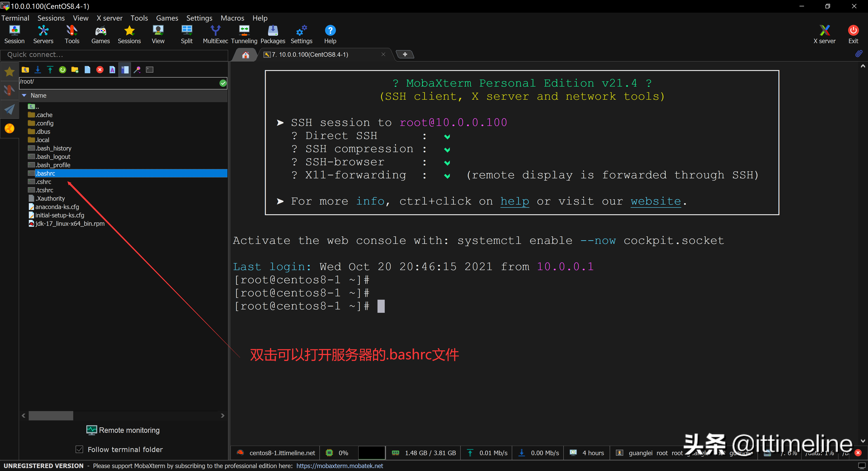Create a new folder in SFTP browser
868x471 pixels.
click(75, 70)
